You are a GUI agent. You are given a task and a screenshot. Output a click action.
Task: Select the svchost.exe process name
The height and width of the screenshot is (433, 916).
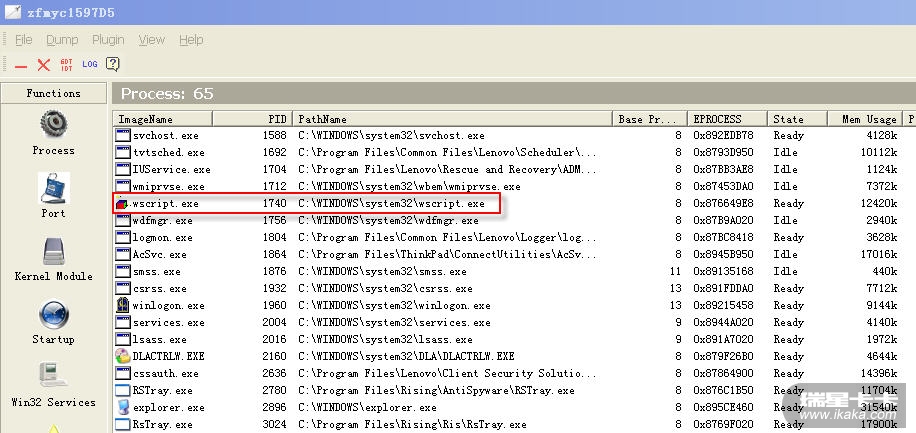[165, 136]
